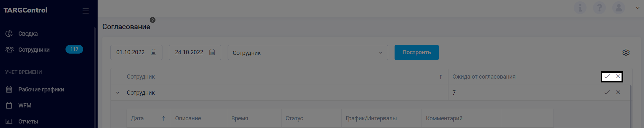
Task: Open calendar picker for start date 01.10.2022
Action: tap(153, 52)
